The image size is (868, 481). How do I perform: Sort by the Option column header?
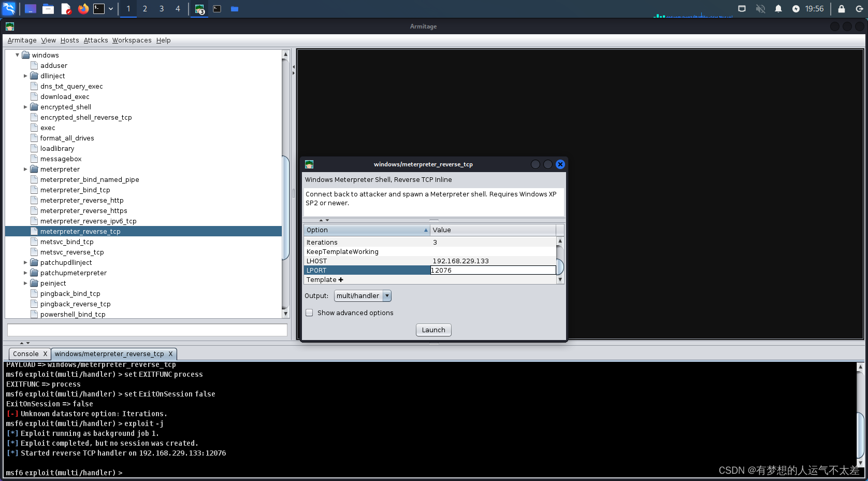click(367, 230)
